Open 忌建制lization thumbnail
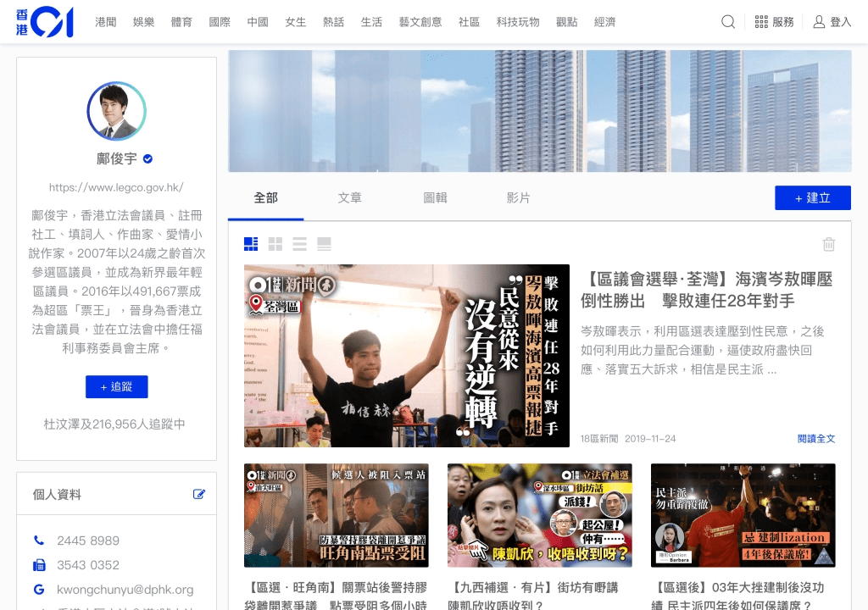This screenshot has height=610, width=868. coord(743,515)
